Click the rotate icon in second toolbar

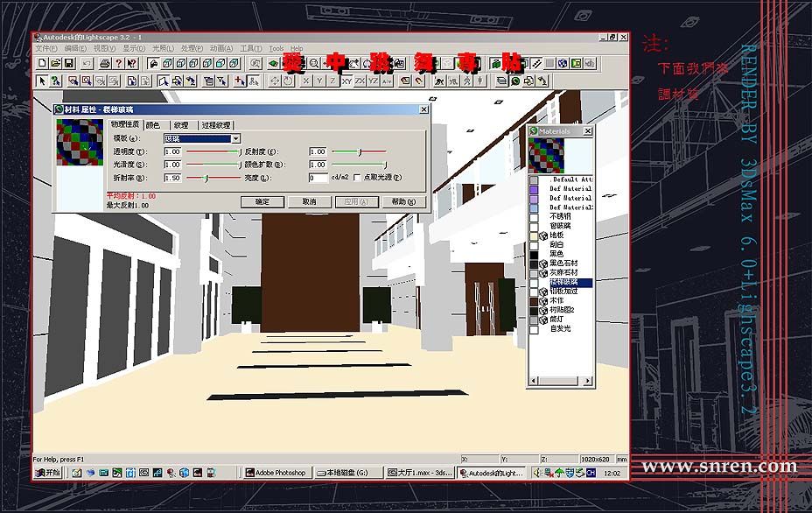click(x=288, y=81)
